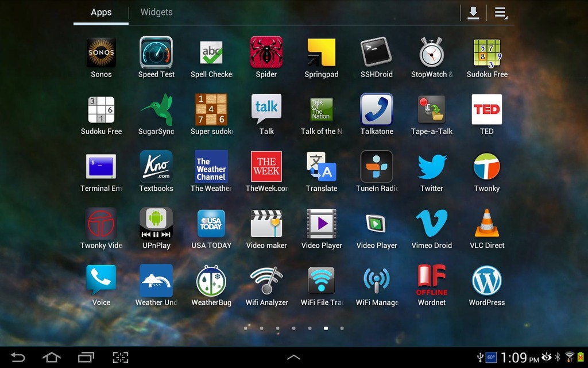Launch Talkatone phone app
This screenshot has width=588, height=368.
(377, 115)
